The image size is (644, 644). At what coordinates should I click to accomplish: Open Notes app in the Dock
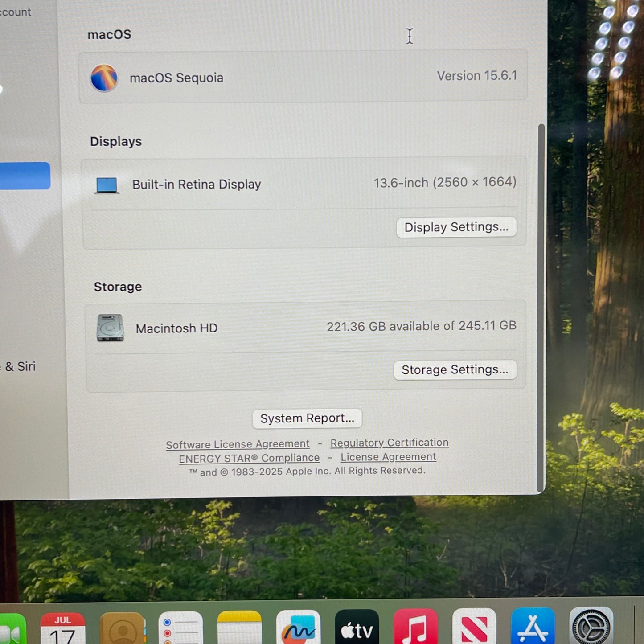239,628
